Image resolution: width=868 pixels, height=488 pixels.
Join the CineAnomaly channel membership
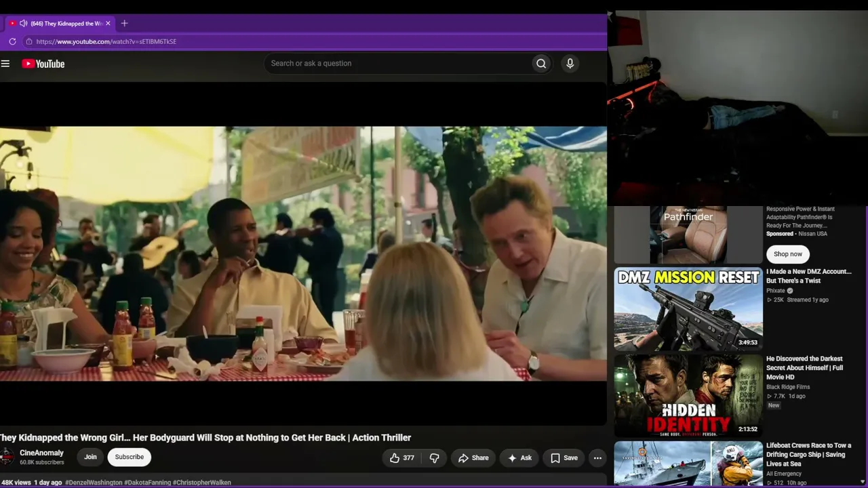tap(90, 457)
